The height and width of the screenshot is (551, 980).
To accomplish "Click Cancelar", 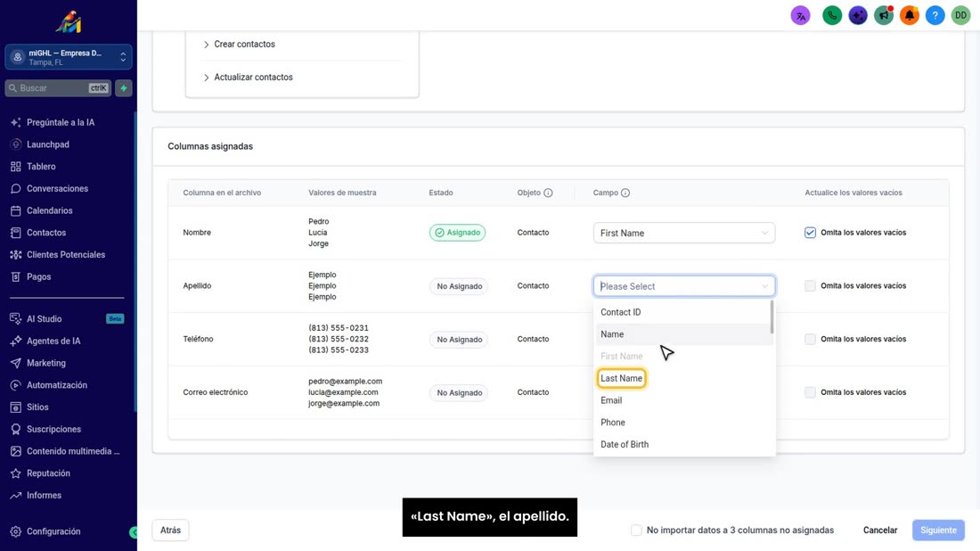I will tap(880, 530).
